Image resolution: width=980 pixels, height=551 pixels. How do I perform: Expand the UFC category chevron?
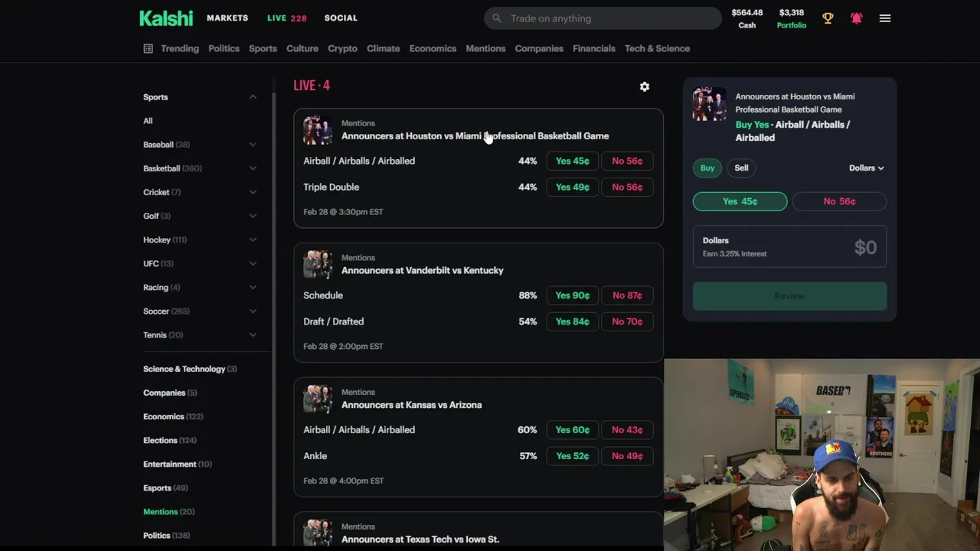[253, 263]
